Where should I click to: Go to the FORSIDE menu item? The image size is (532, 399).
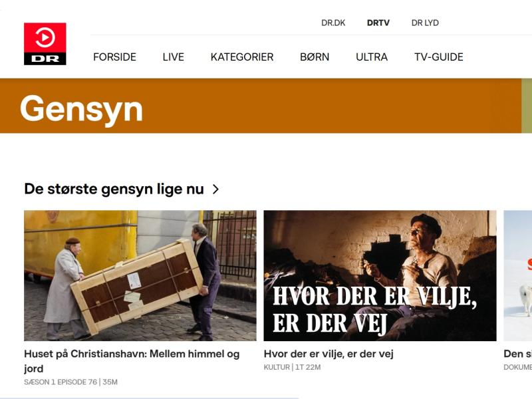point(114,57)
